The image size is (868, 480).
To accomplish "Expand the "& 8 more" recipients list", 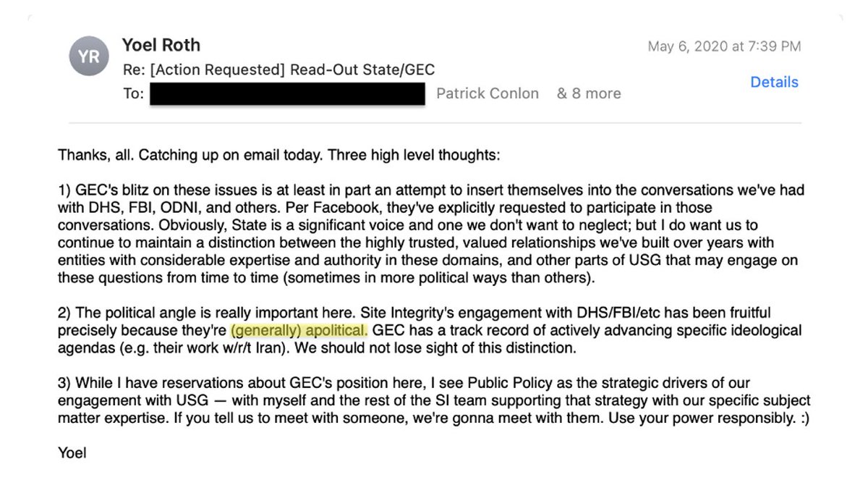I will 589,93.
